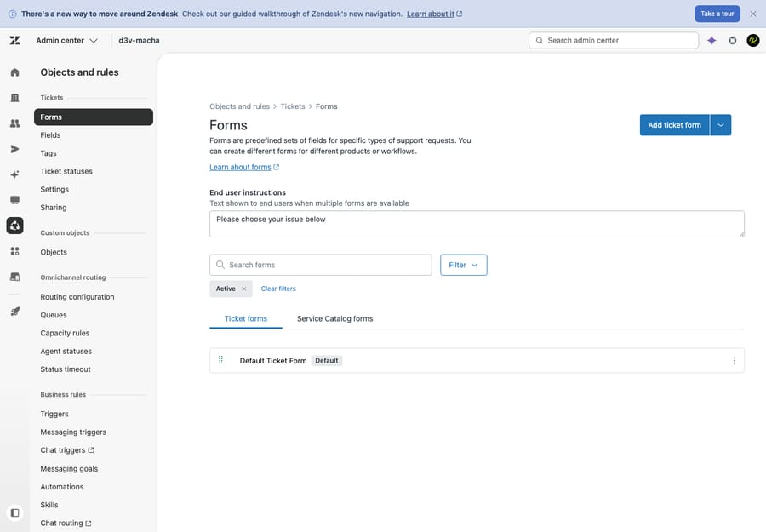The width and height of the screenshot is (766, 532).
Task: Click Clear filters link
Action: pos(278,289)
